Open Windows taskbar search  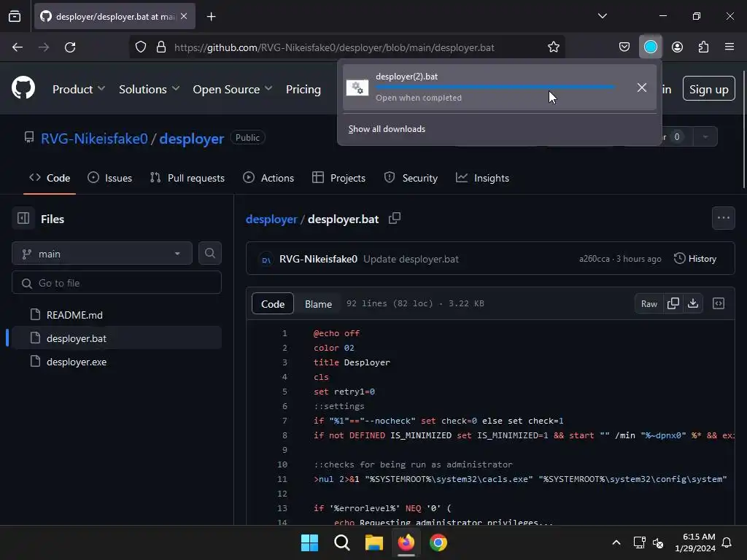pos(341,542)
